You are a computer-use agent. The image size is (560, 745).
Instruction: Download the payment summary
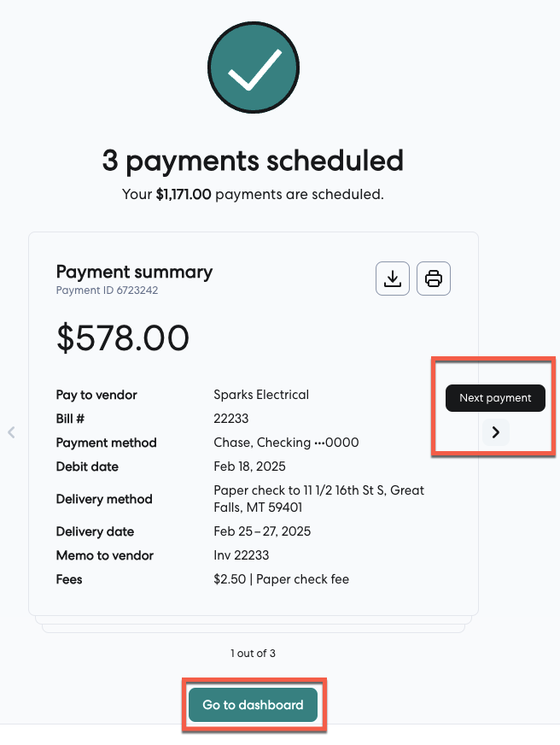(393, 279)
